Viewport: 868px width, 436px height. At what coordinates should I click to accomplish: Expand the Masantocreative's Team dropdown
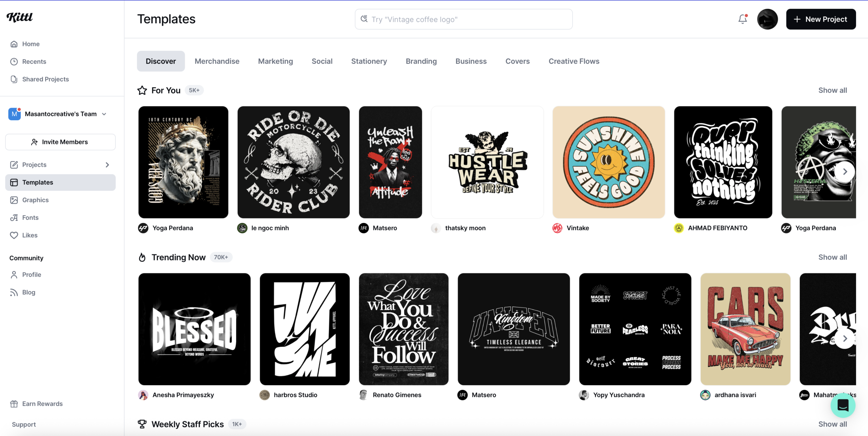[x=104, y=114]
